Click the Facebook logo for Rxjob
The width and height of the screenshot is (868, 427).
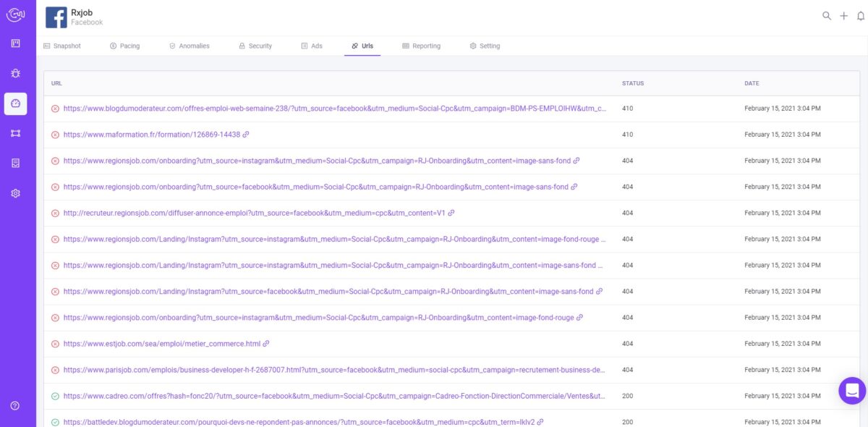pyautogui.click(x=56, y=17)
